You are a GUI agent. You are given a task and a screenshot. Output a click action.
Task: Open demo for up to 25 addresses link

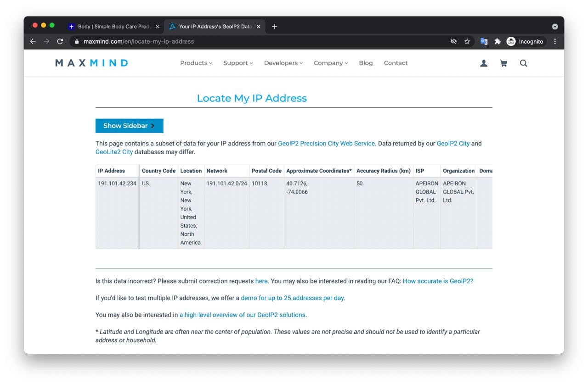(292, 298)
